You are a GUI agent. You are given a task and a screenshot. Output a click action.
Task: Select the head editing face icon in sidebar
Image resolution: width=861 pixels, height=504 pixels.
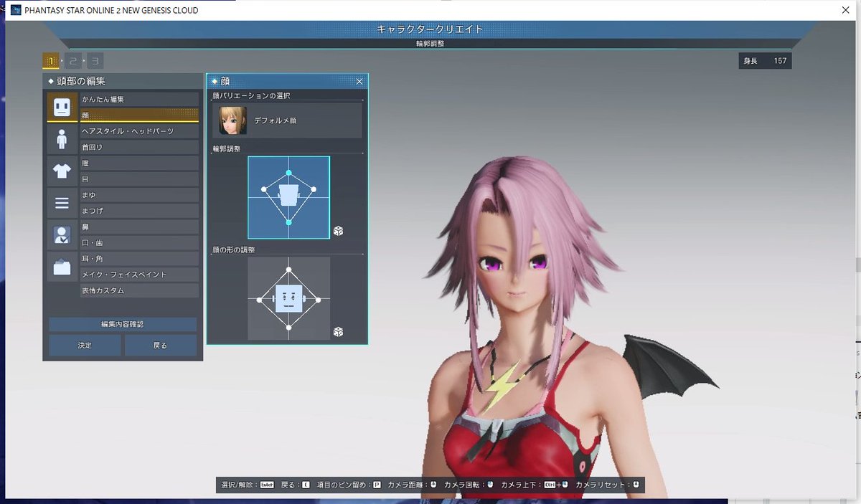point(62,107)
